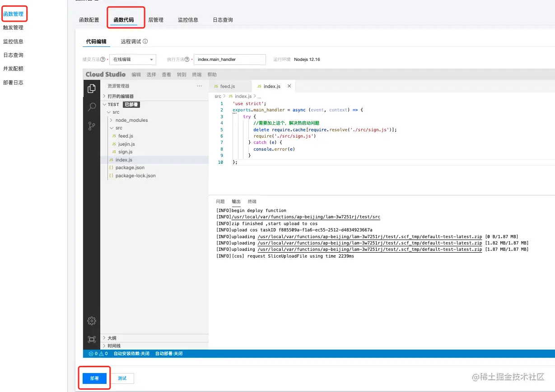Open the Explorer files icon in activity bar
Image resolution: width=555 pixels, height=392 pixels.
click(92, 88)
